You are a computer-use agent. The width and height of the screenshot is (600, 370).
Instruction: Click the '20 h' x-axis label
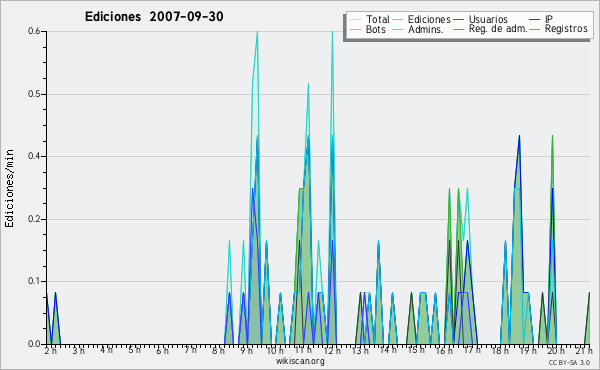(556, 350)
